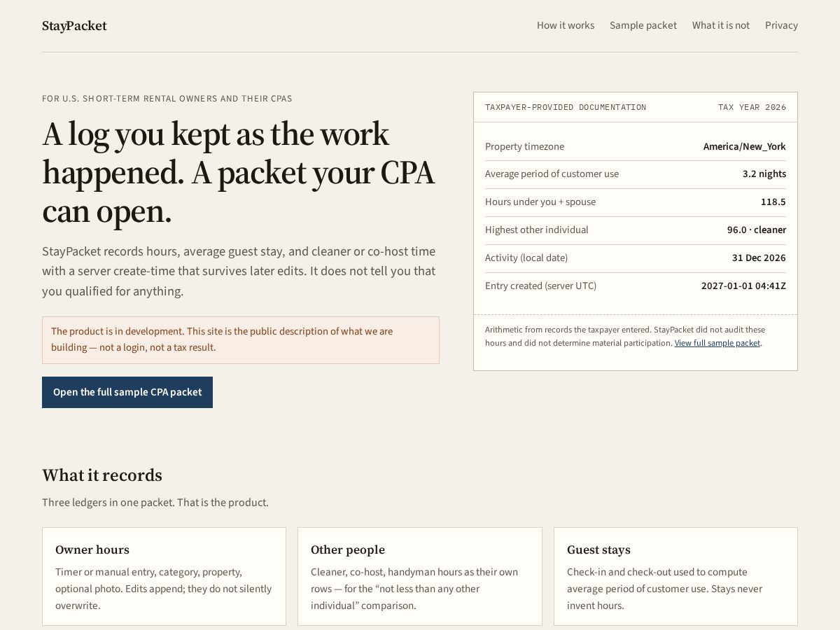Click the What it records heading

click(102, 475)
